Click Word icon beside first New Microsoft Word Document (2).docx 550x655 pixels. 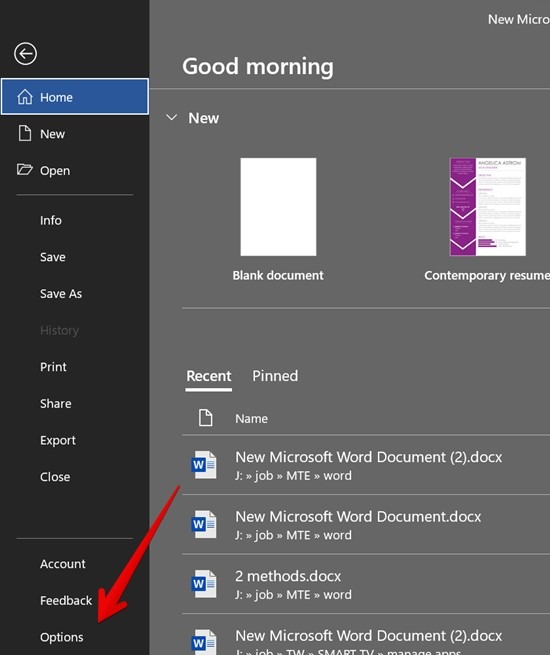204,465
